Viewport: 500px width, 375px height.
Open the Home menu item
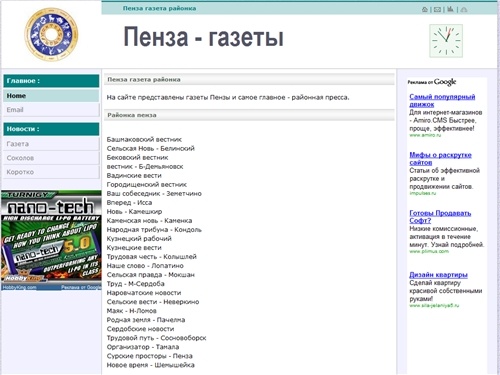pyautogui.click(x=51, y=96)
